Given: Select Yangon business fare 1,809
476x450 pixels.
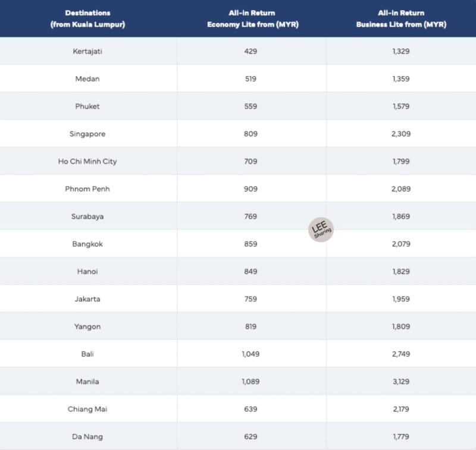Looking at the screenshot, I should click(401, 326).
